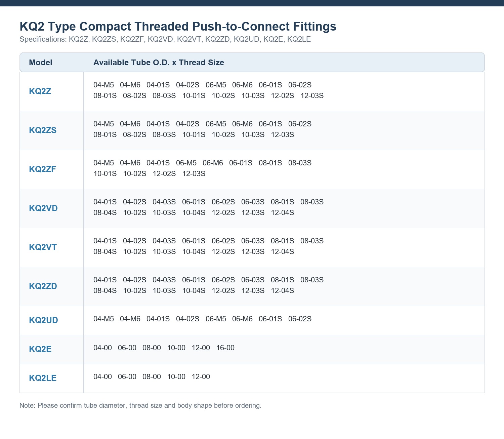Screen dimensions: 504x439
Task: Click 10-01S in the KQ2ZF row
Action: pos(105,174)
